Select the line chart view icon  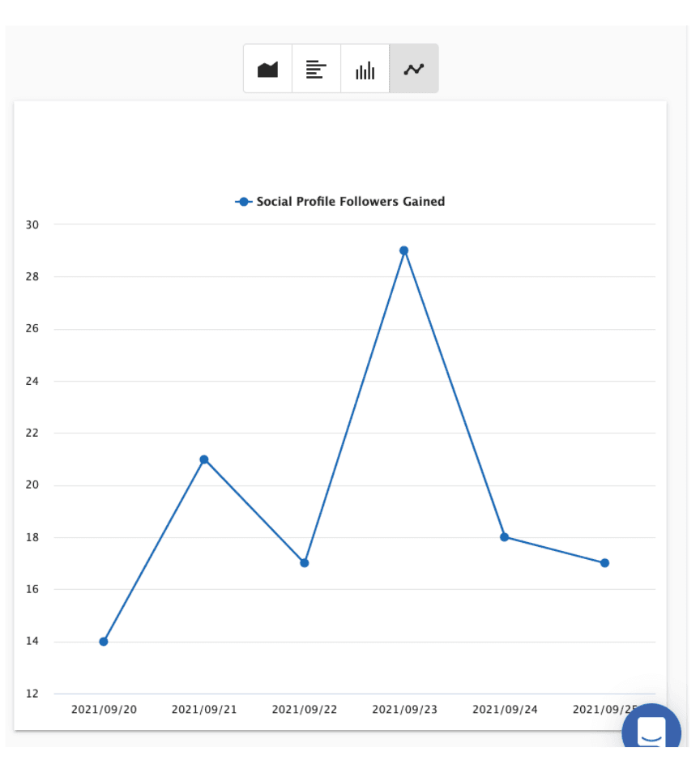[414, 70]
